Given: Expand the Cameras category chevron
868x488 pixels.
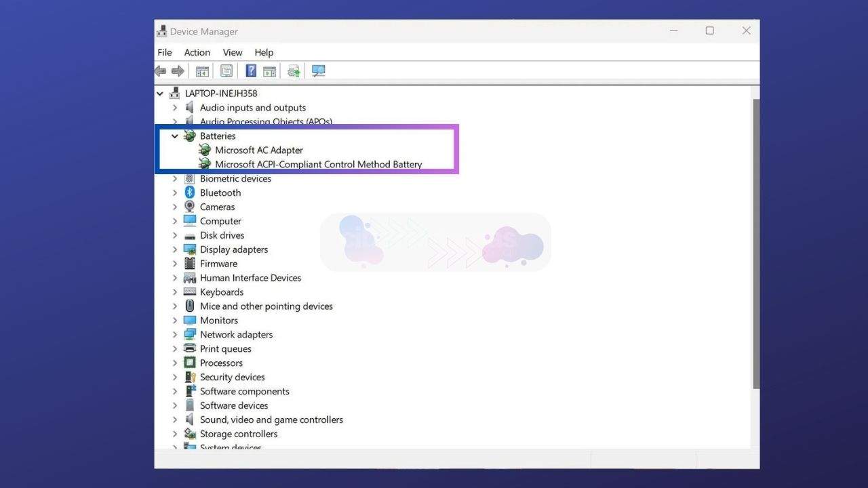Looking at the screenshot, I should 174,207.
